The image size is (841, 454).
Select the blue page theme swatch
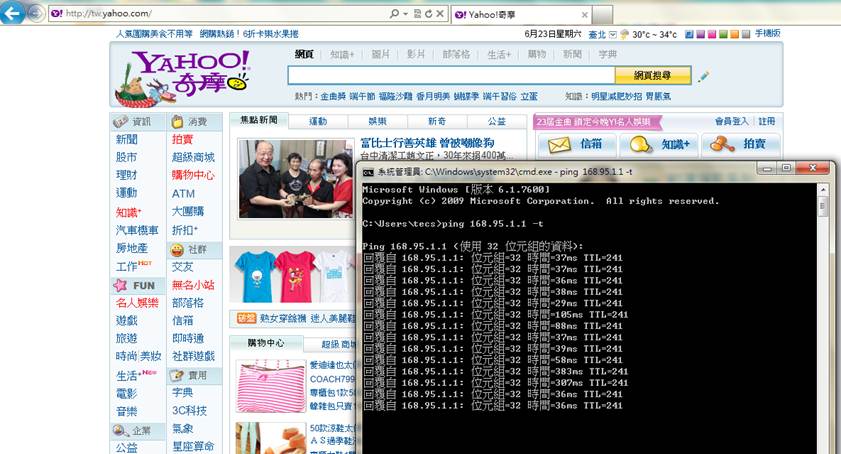(x=689, y=34)
